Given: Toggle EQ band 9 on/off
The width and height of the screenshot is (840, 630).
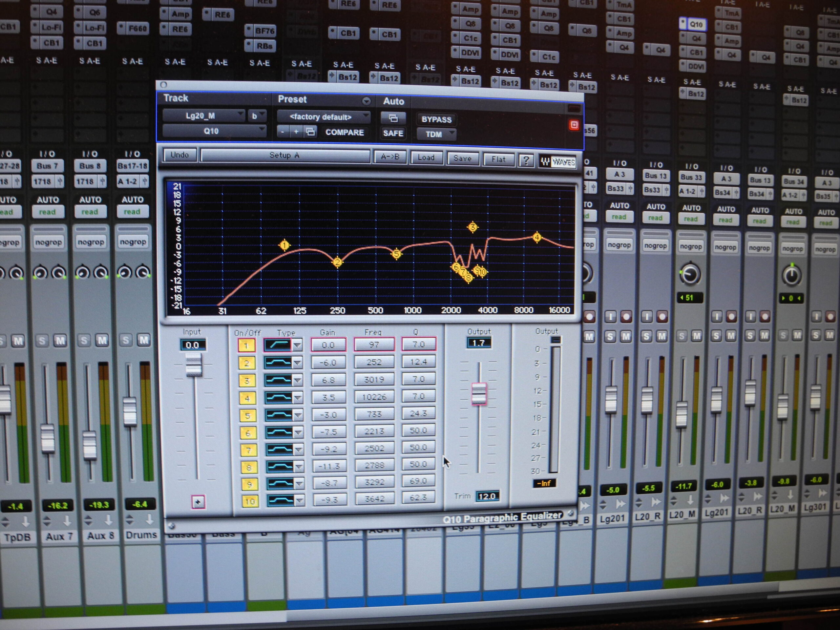Looking at the screenshot, I should pyautogui.click(x=249, y=484).
